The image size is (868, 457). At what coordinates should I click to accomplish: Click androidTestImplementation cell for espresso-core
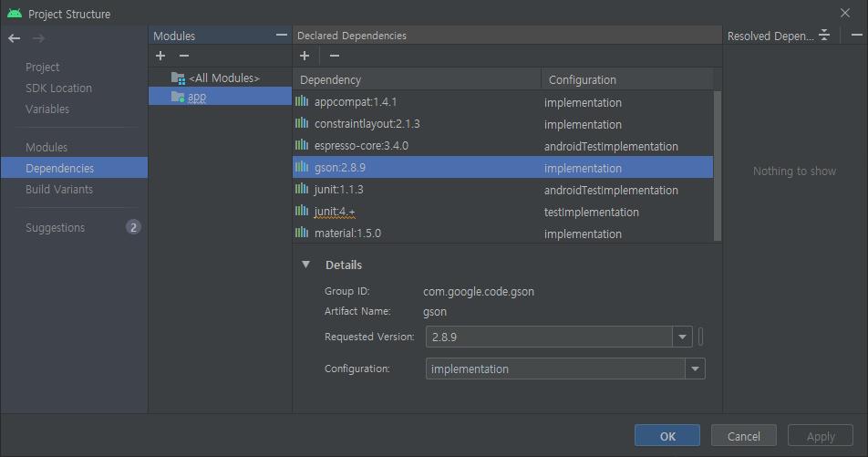[611, 146]
